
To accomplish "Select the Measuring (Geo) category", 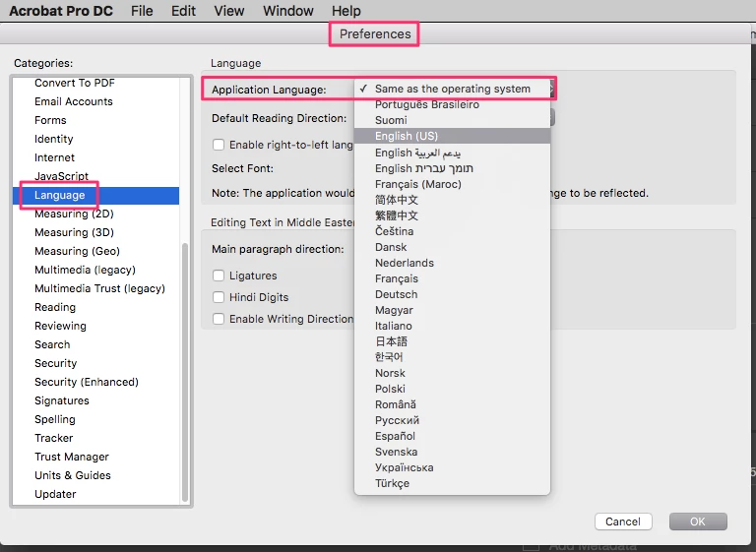I will click(x=95, y=251).
